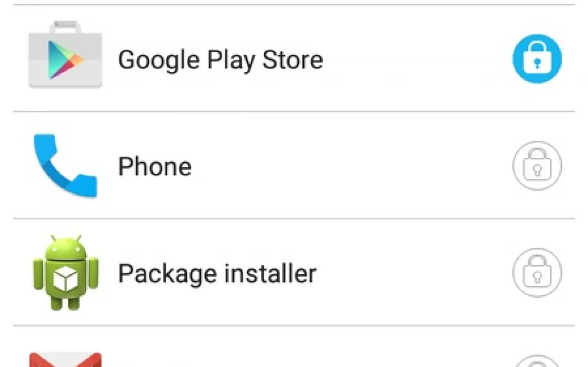Screen dimensions: 588x367
Task: Enable the lock for Package installer
Action: 537,273
